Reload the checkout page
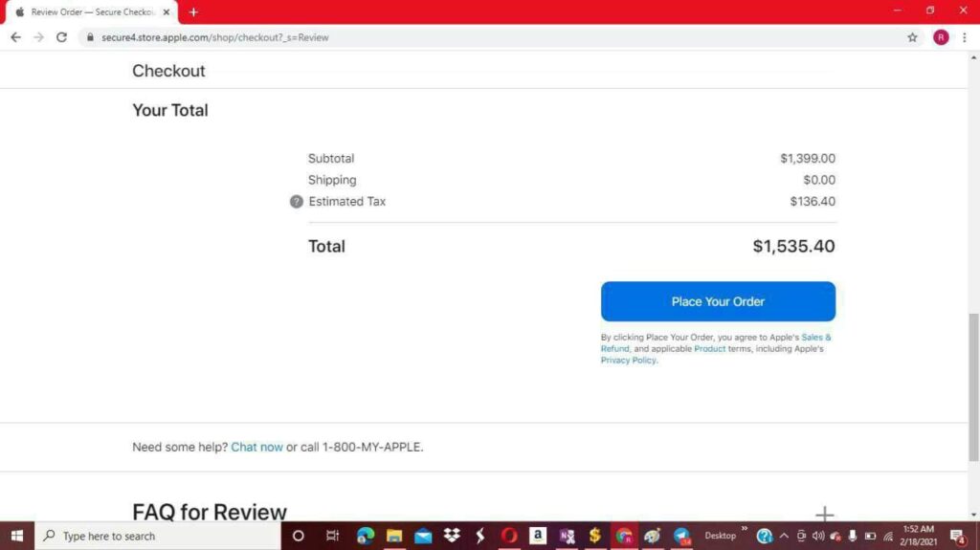980x550 pixels. (x=61, y=37)
